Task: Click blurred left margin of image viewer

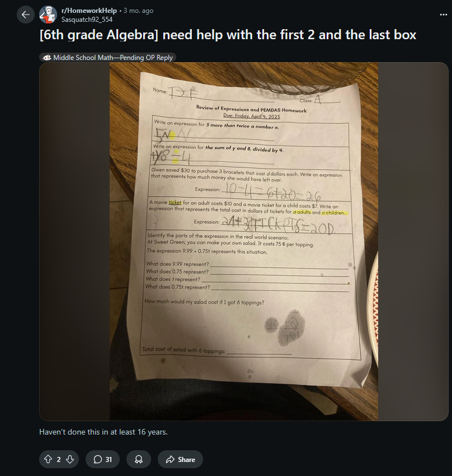Action: (74, 241)
